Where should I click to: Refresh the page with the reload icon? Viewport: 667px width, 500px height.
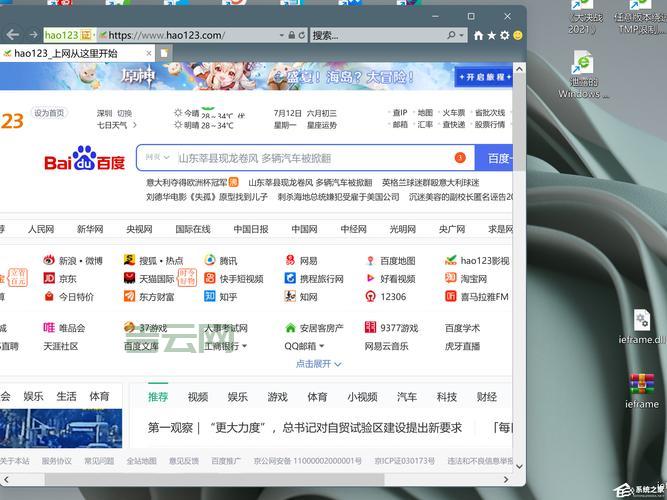(302, 35)
